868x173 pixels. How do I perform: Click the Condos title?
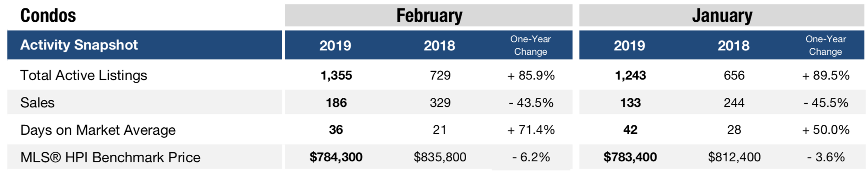pyautogui.click(x=48, y=16)
